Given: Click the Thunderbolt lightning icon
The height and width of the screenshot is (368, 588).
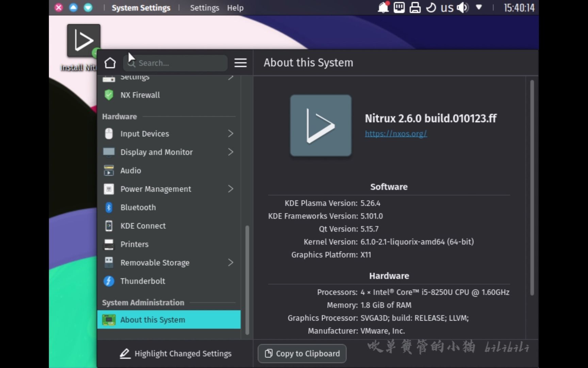Looking at the screenshot, I should [109, 281].
